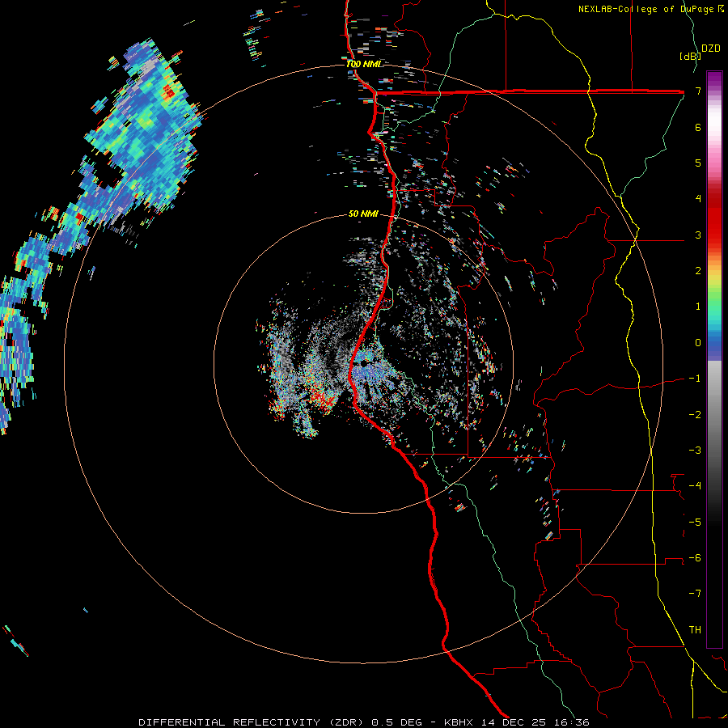Click the DZD legend title
This screenshot has height=728, width=728.
click(711, 49)
